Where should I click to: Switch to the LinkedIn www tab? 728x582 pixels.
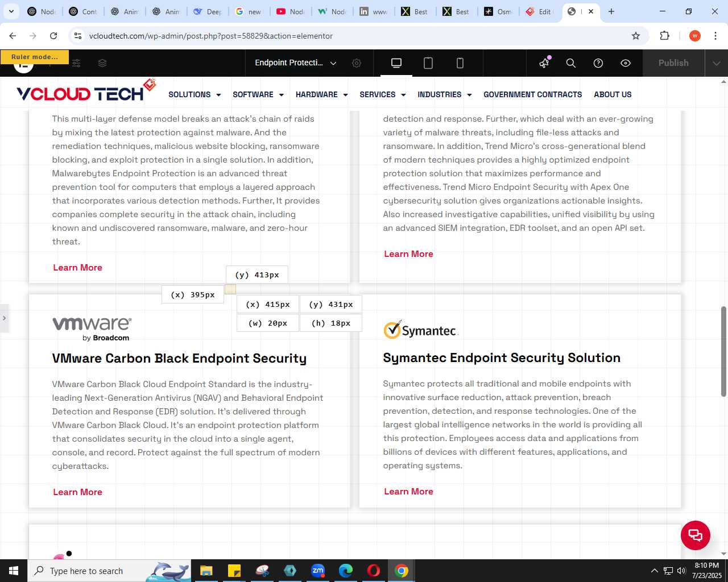click(x=373, y=11)
